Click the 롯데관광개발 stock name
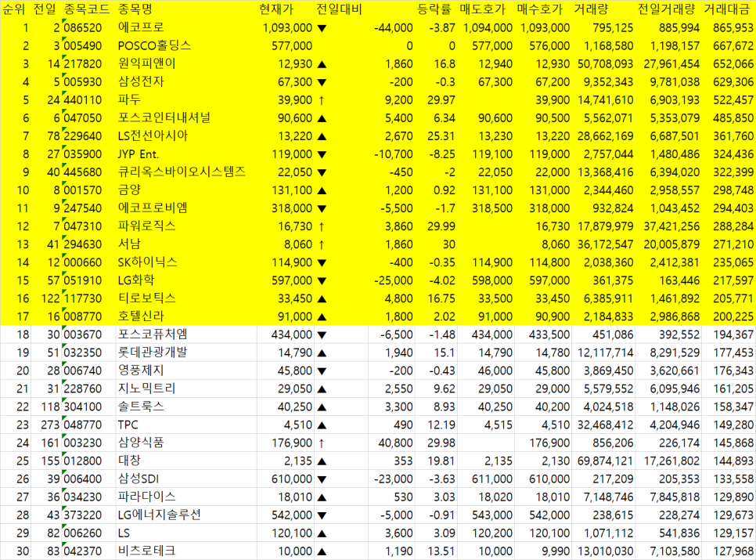This screenshot has height=560, width=756. [x=153, y=352]
